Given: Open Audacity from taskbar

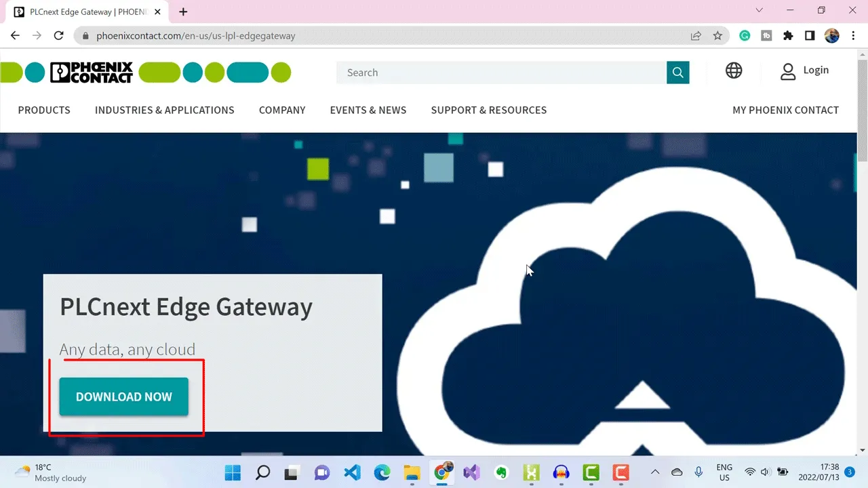Looking at the screenshot, I should point(561,472).
